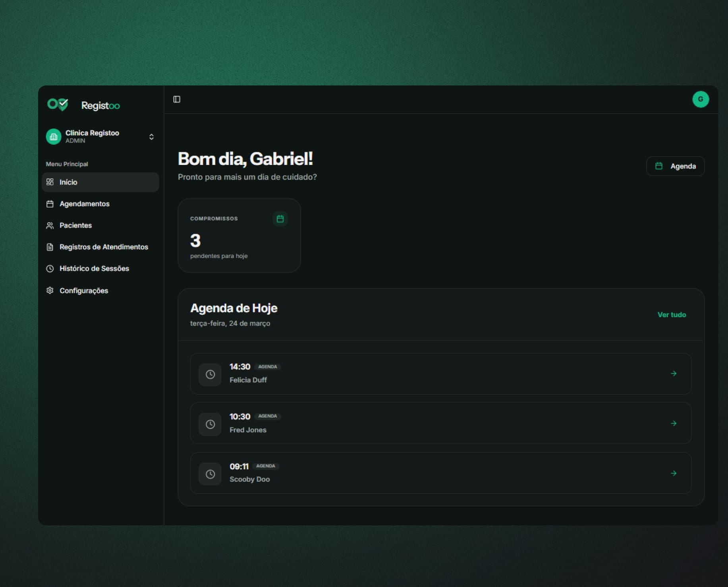Click the Configurações gear icon
Image resolution: width=728 pixels, height=587 pixels.
(x=50, y=291)
